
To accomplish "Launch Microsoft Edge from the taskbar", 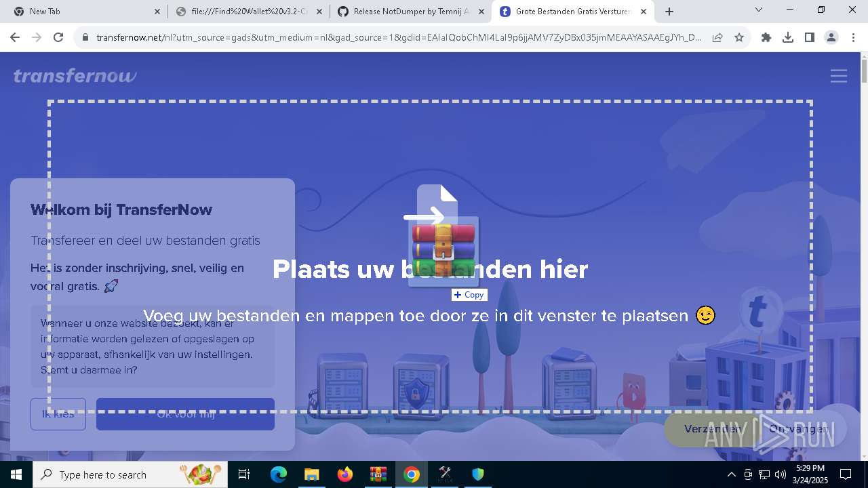I will [279, 474].
